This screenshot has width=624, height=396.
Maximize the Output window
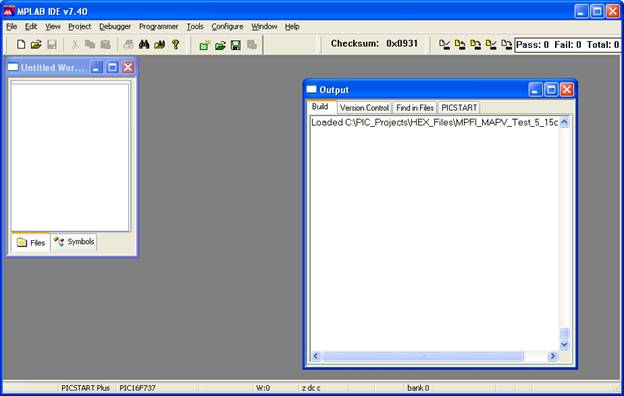[x=551, y=90]
